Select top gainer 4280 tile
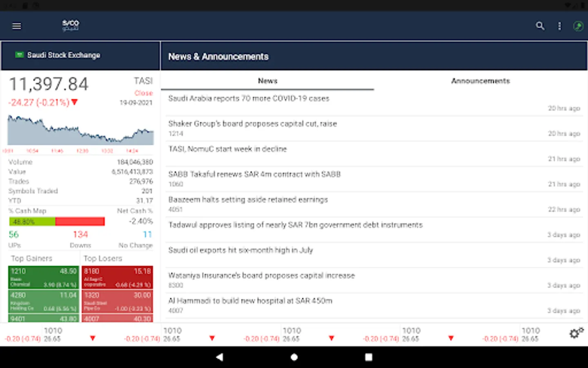Image resolution: width=588 pixels, height=368 pixels. [44, 301]
